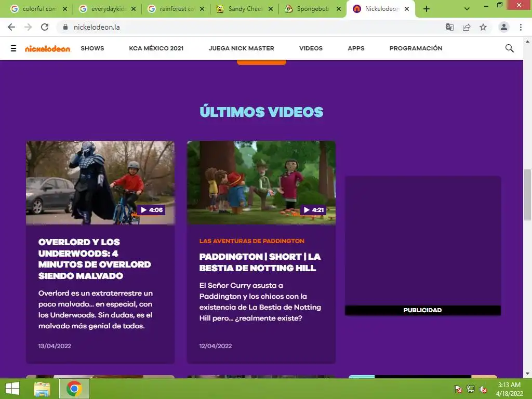This screenshot has height=399, width=532.
Task: Open the SHOWS menu item
Action: (x=92, y=48)
